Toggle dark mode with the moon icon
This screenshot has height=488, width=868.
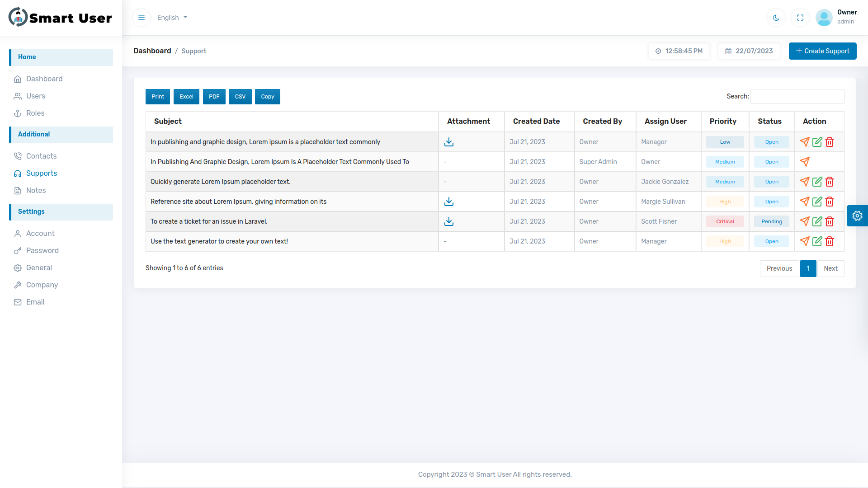pyautogui.click(x=776, y=18)
